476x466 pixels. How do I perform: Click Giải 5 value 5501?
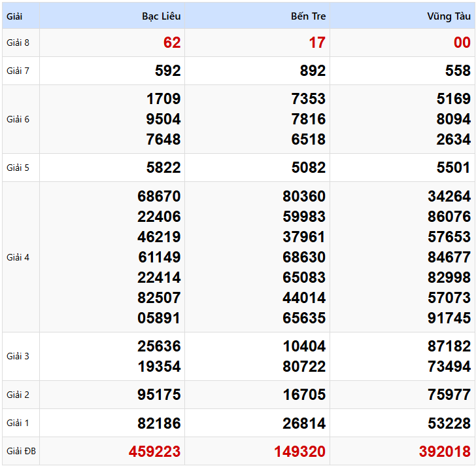[454, 168]
